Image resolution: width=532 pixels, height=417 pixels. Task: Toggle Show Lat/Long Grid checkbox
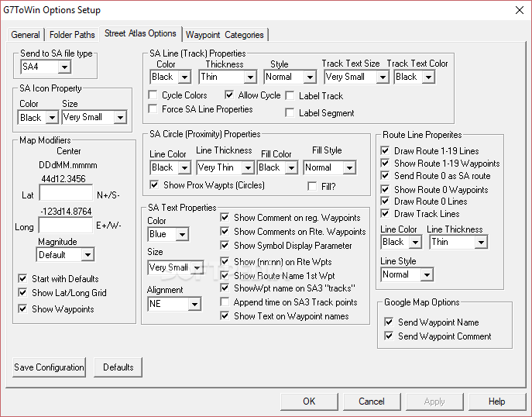tap(22, 293)
